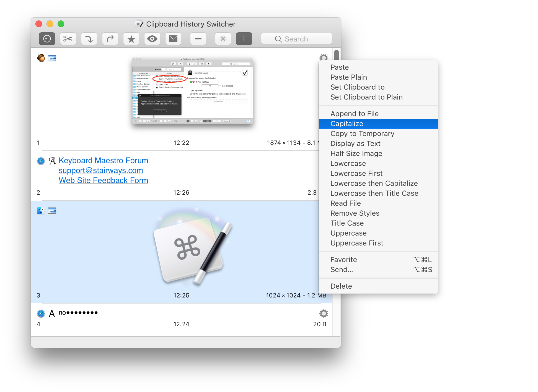538x392 pixels.
Task: Click the paste down-arrow toolbar icon
Action: click(89, 39)
